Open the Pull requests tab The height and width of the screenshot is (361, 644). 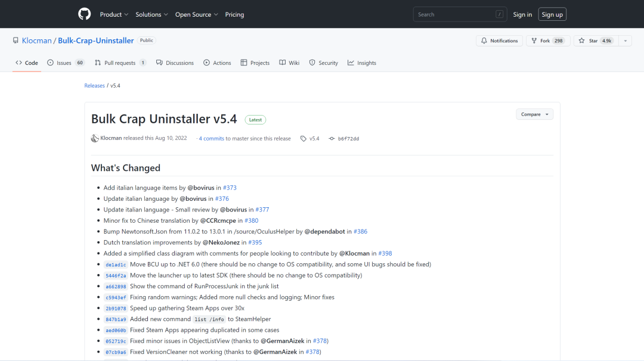coord(120,63)
